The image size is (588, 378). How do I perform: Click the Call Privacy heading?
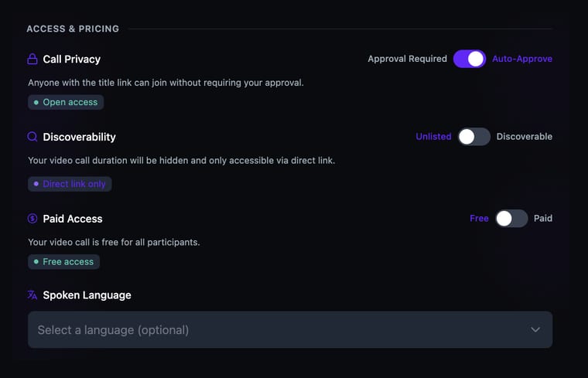tap(72, 60)
